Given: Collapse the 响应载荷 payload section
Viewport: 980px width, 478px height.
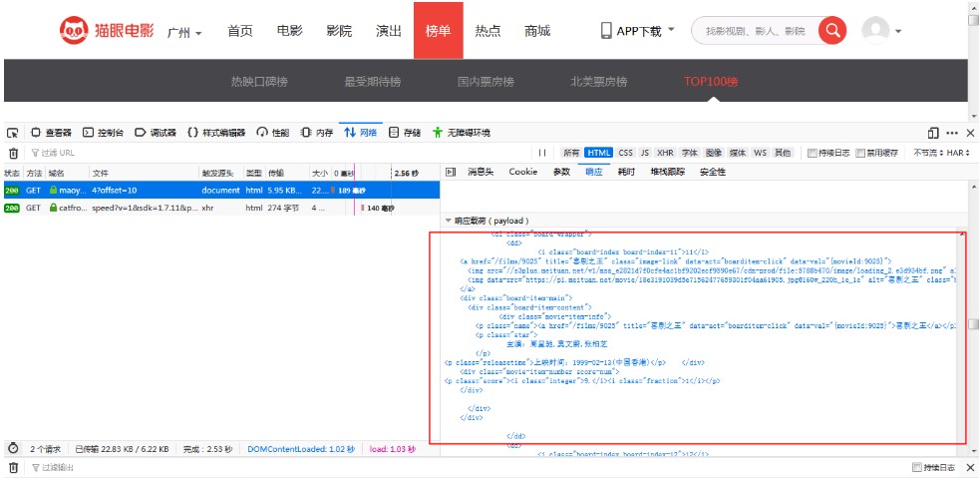Looking at the screenshot, I should 448,221.
